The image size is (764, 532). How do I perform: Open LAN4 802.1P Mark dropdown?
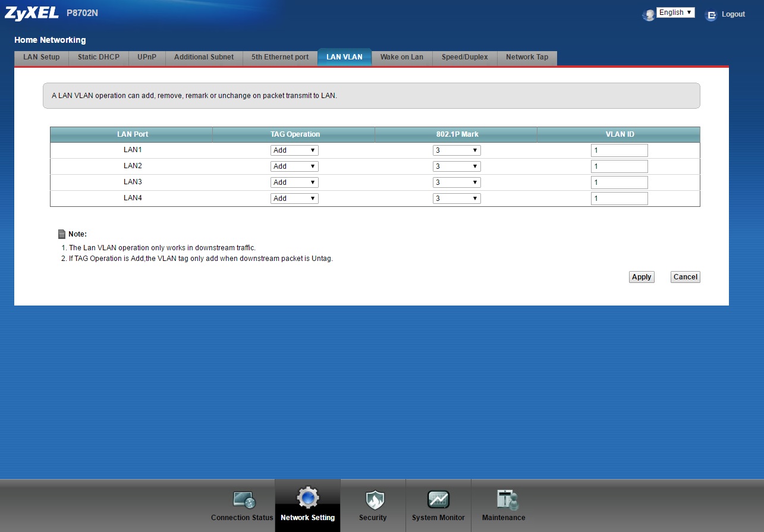click(x=457, y=199)
